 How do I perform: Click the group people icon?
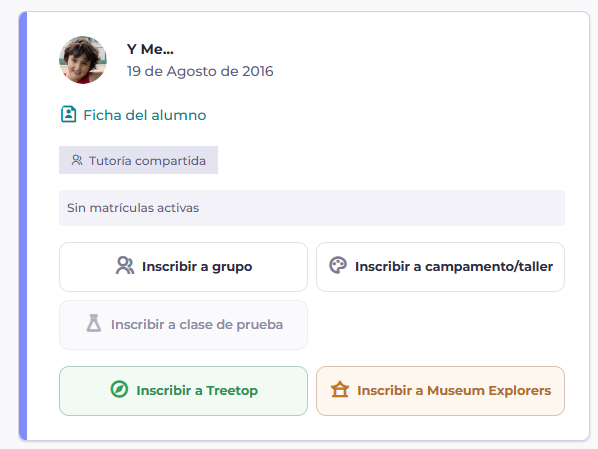(125, 266)
